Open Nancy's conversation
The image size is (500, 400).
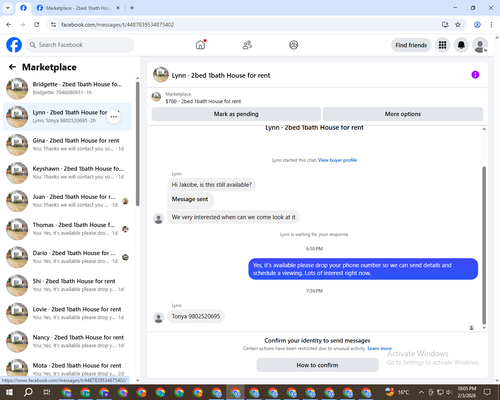[x=67, y=341]
